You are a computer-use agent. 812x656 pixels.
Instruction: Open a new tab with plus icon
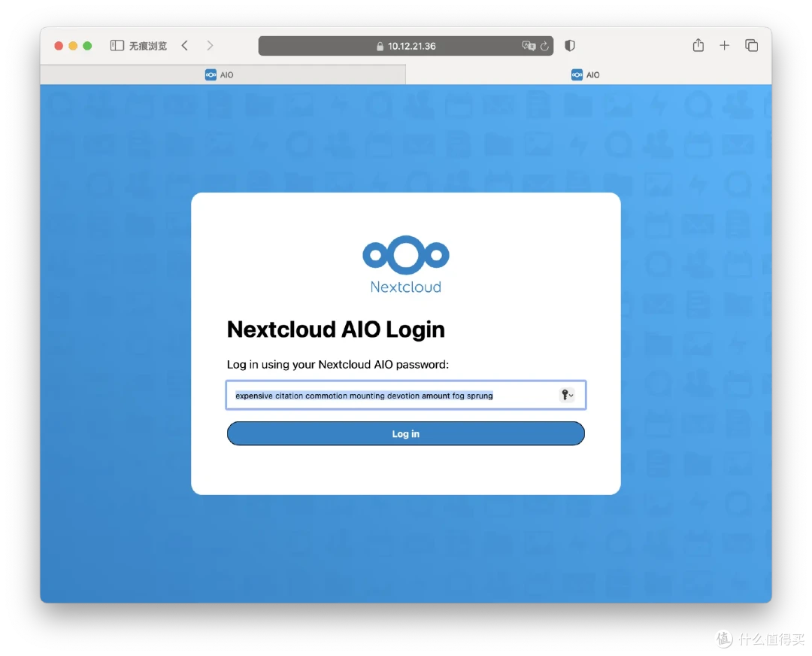coord(725,46)
